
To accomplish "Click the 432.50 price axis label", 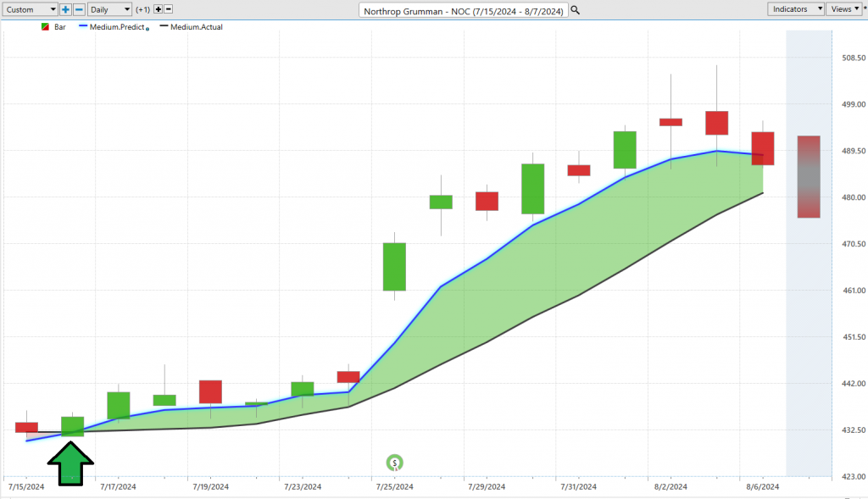I will coord(854,430).
